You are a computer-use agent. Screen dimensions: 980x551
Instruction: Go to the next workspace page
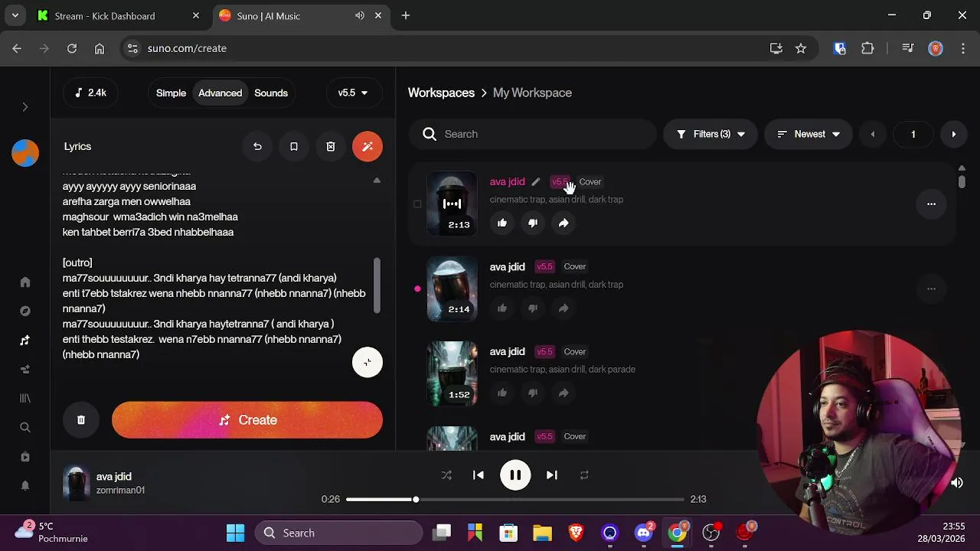[x=953, y=134]
